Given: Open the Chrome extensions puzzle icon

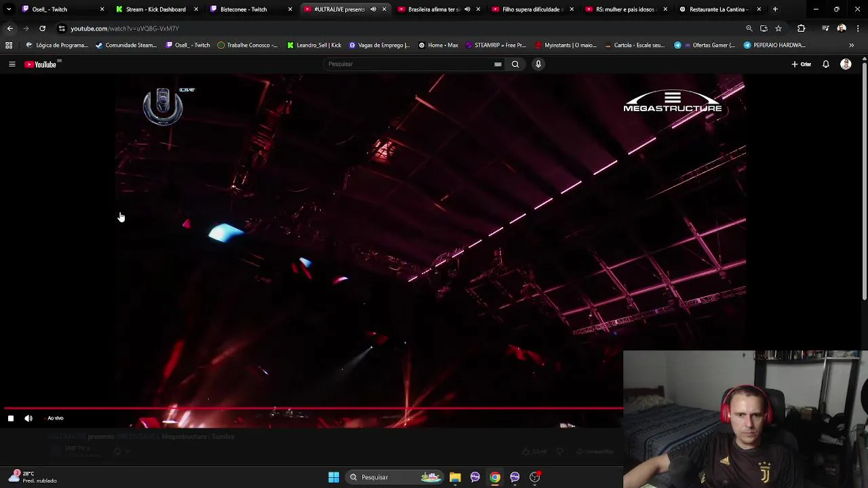Looking at the screenshot, I should 802,28.
